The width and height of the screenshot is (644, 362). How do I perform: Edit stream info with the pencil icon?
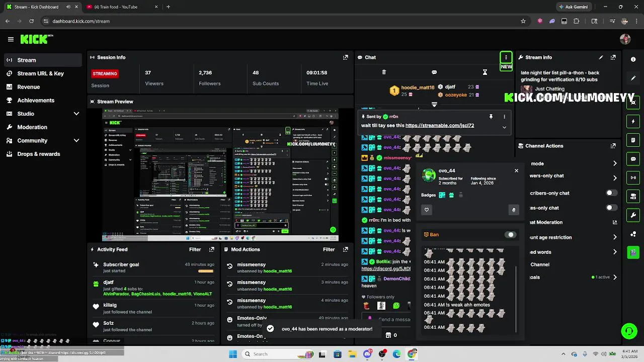[x=601, y=57]
